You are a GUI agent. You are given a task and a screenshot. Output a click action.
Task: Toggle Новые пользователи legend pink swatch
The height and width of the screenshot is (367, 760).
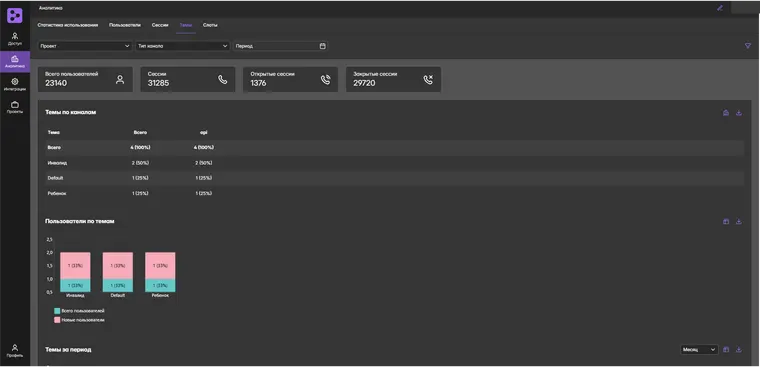click(x=57, y=320)
